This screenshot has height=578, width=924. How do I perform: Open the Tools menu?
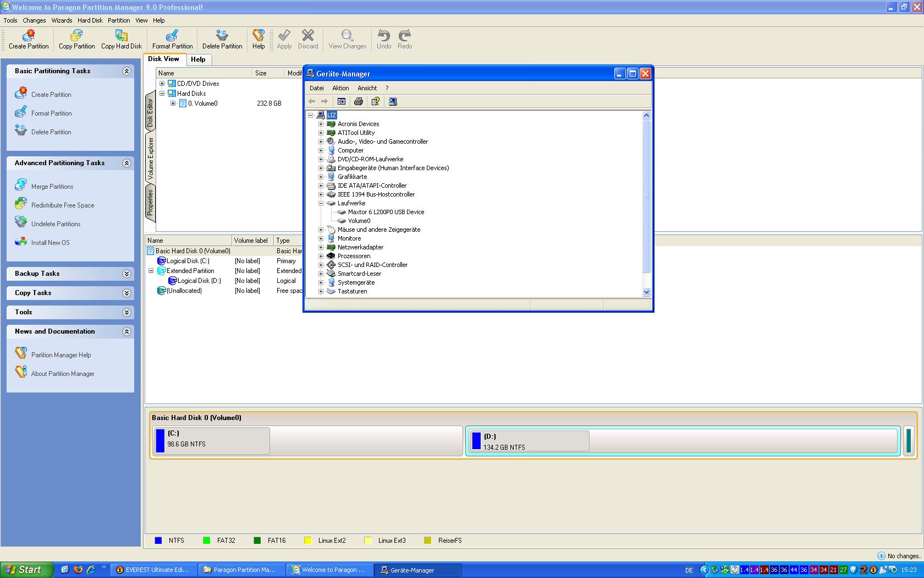tap(10, 20)
